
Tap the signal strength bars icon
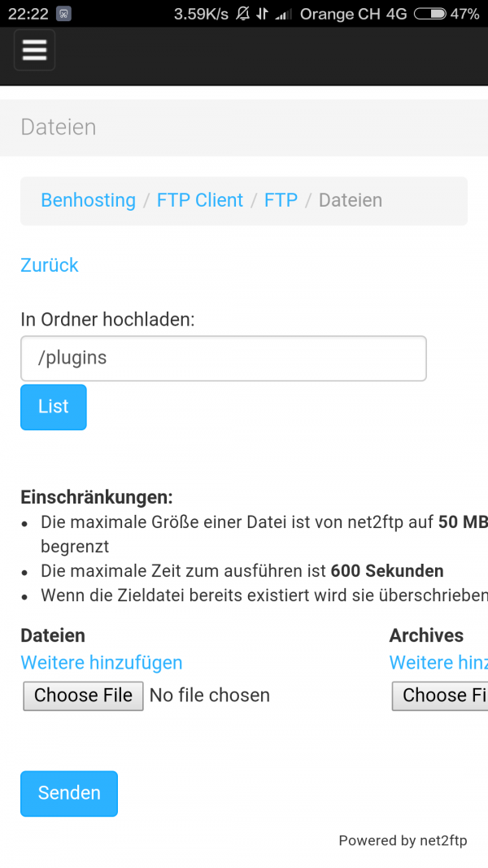[x=283, y=14]
